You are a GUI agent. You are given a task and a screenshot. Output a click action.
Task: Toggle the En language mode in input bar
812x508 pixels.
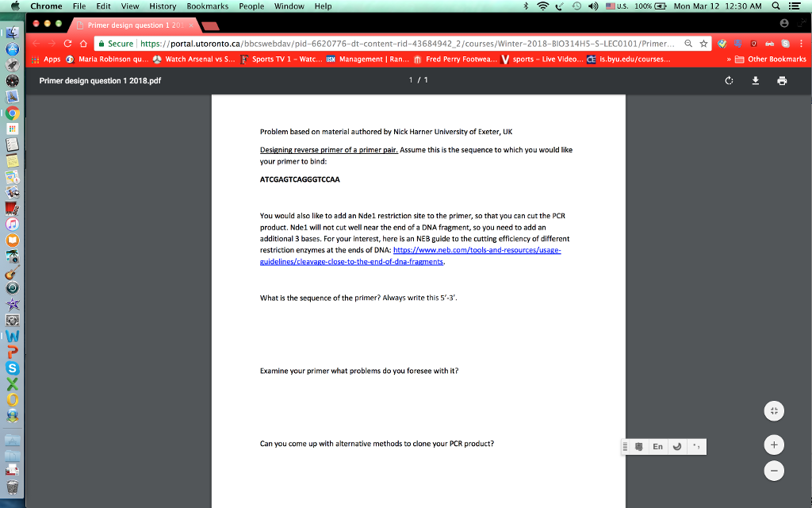[x=657, y=447]
